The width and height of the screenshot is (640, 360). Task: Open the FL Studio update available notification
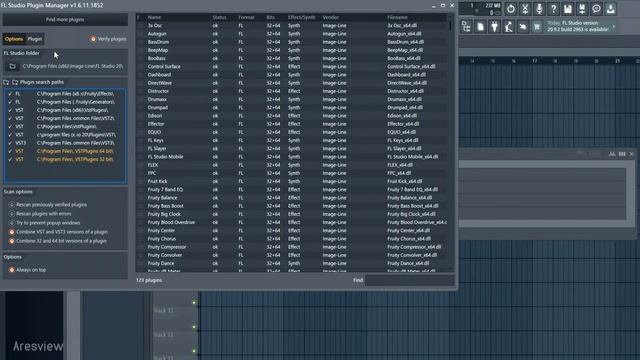pos(578,27)
